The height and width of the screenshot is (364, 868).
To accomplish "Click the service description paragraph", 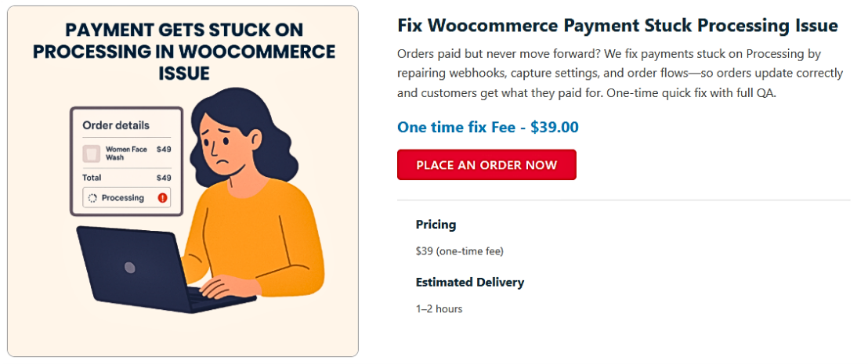I will (620, 73).
